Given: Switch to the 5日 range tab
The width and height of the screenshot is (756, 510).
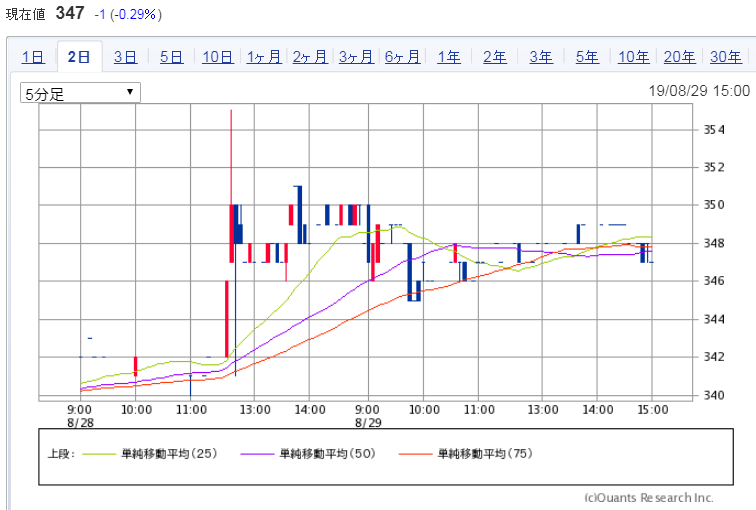Looking at the screenshot, I should click(x=172, y=57).
